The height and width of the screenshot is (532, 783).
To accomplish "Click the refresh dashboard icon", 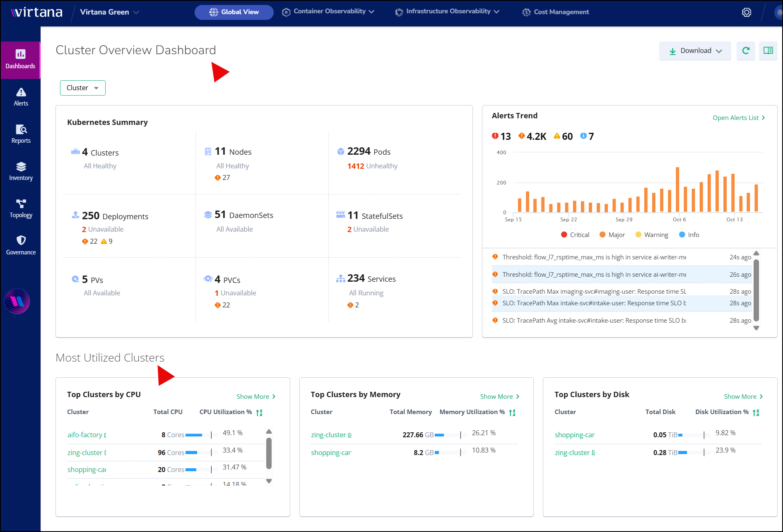I will (x=746, y=50).
